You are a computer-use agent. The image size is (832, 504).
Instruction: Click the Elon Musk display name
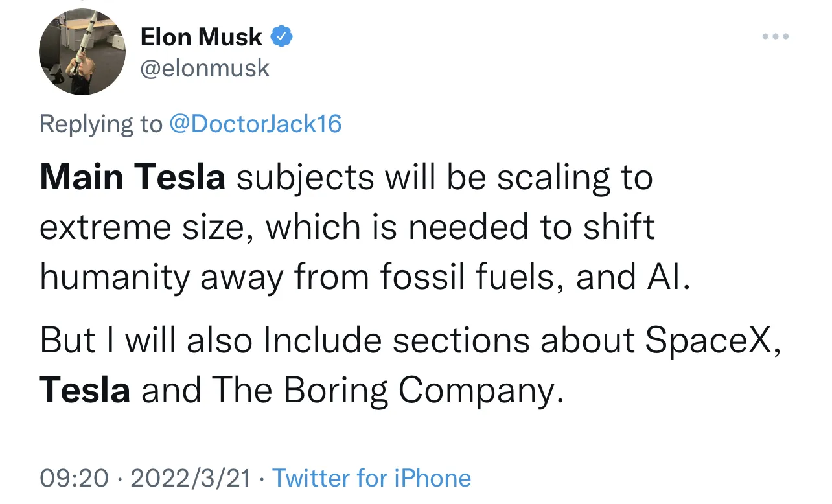[x=201, y=38]
